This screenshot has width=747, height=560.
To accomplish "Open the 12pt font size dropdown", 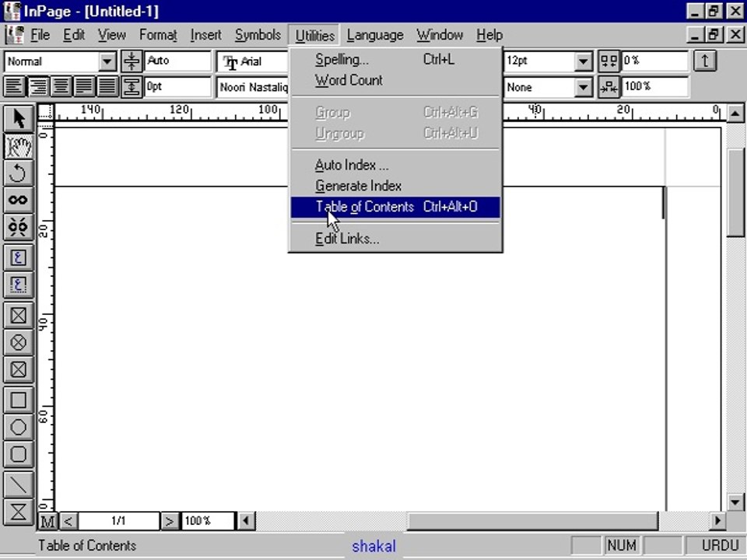I will [x=583, y=61].
